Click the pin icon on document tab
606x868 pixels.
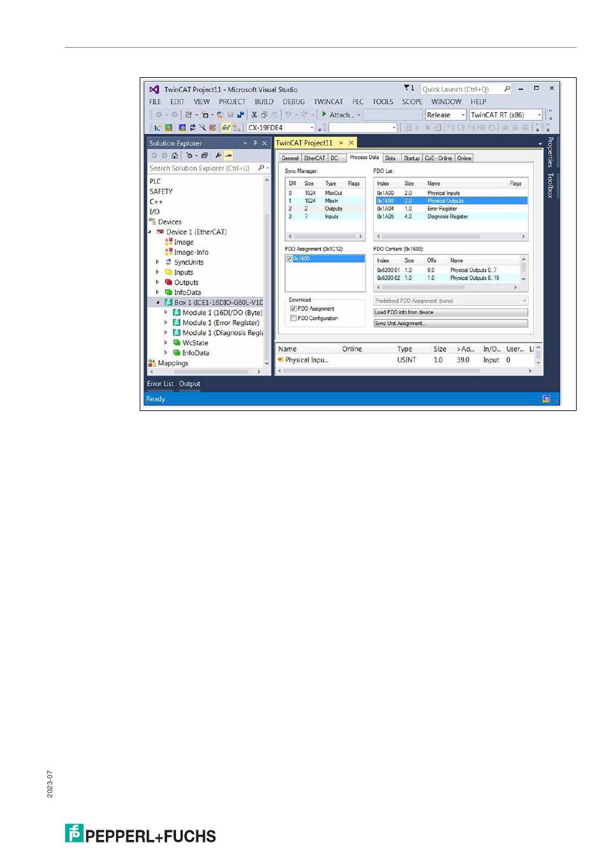tap(341, 143)
